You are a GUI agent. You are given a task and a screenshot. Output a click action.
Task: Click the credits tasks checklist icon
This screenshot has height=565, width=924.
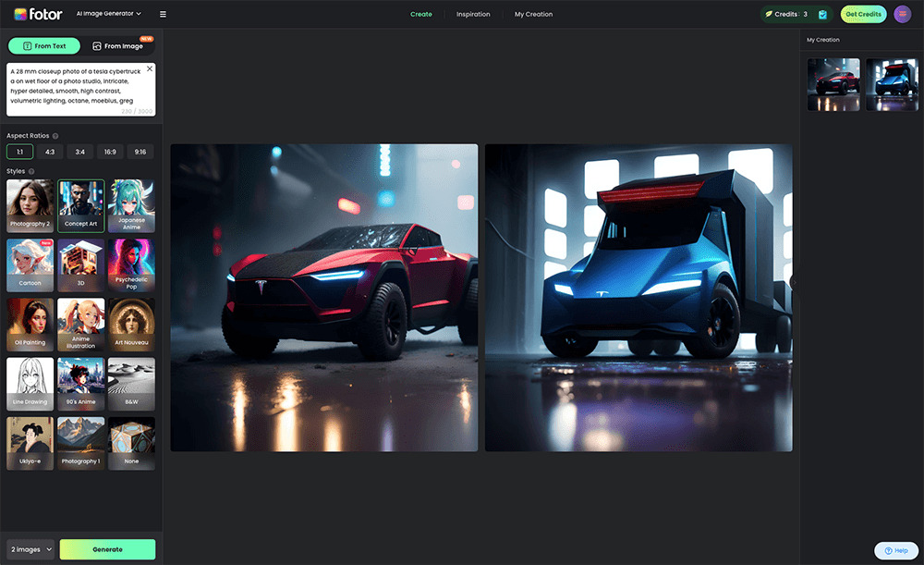click(x=825, y=14)
